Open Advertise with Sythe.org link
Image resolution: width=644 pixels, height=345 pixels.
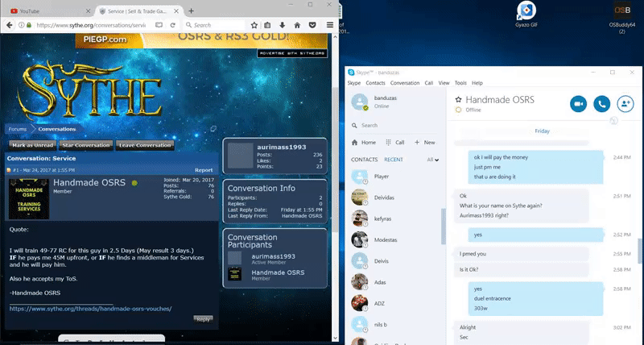292,53
